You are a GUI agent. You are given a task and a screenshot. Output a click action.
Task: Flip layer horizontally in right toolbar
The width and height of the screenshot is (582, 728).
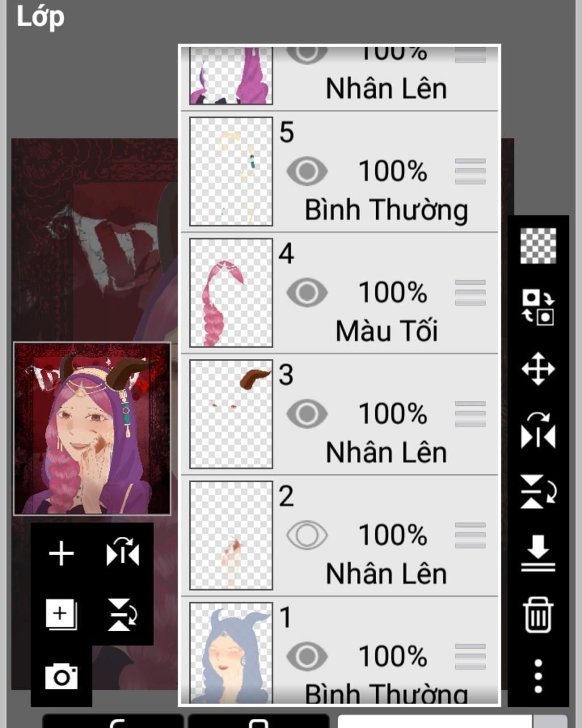click(538, 431)
